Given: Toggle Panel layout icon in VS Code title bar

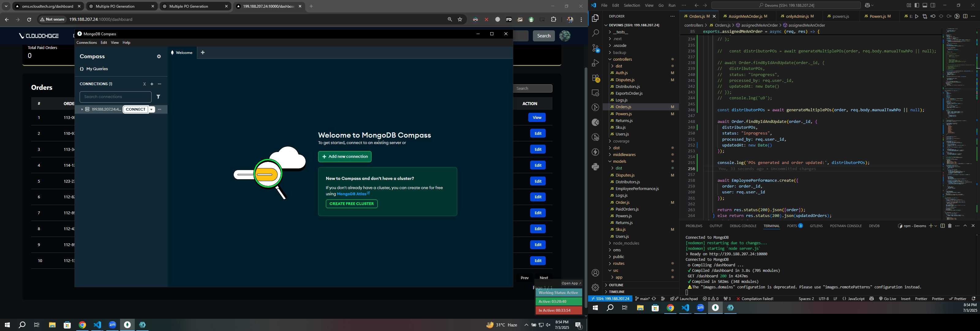Looking at the screenshot, I should (x=925, y=5).
